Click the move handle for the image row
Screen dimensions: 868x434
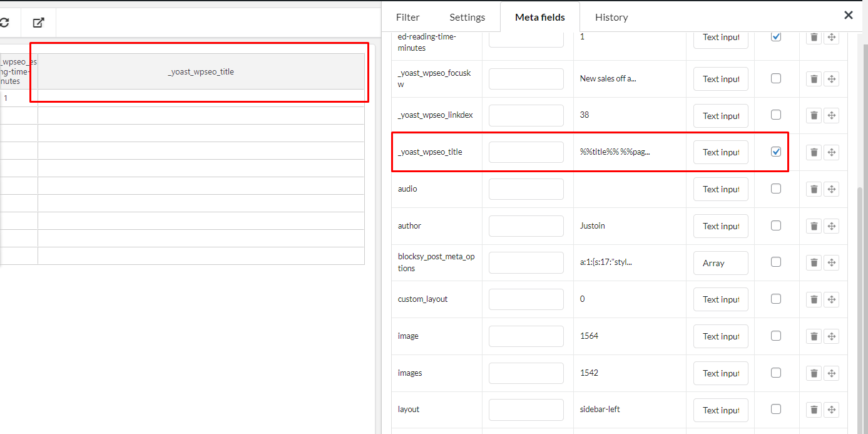[x=832, y=336]
